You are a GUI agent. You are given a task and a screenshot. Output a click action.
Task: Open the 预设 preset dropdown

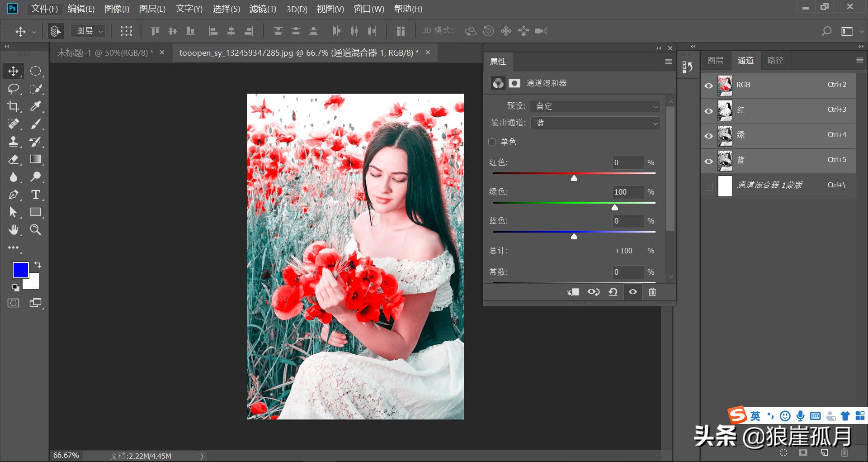[x=595, y=106]
